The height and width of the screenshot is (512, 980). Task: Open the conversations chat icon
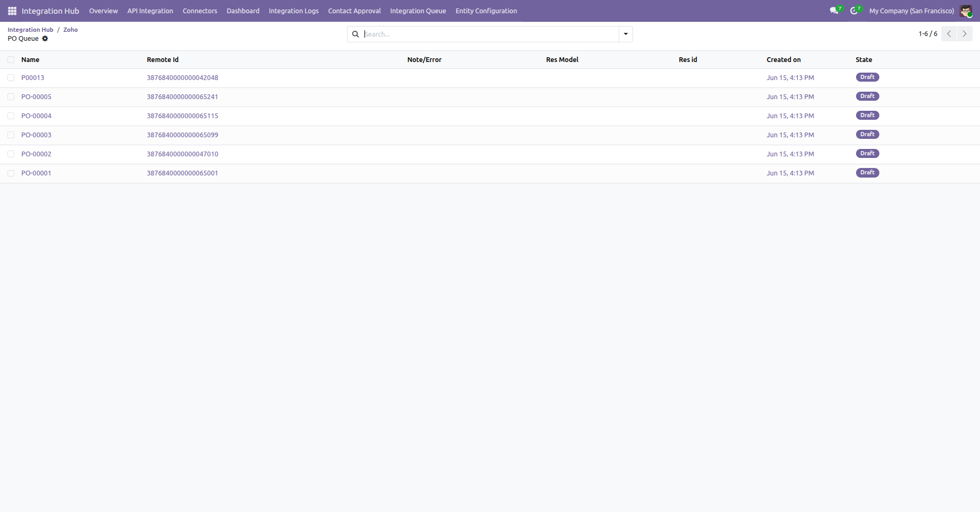click(834, 11)
